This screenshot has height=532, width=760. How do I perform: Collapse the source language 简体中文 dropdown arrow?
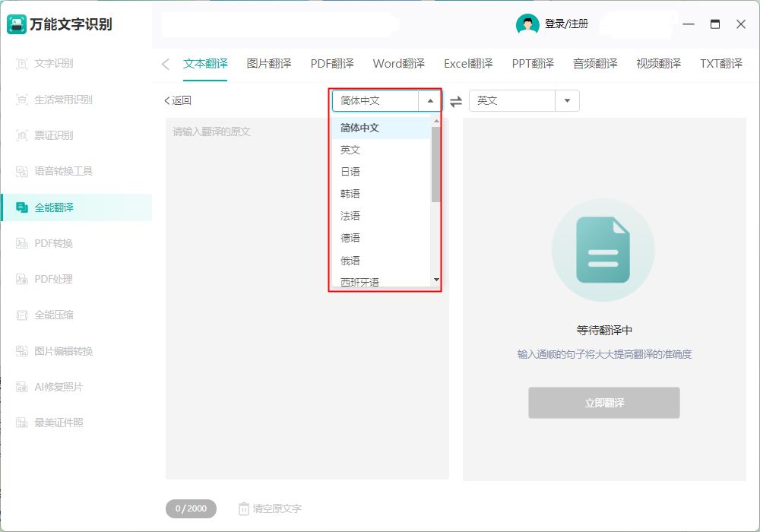[x=430, y=101]
